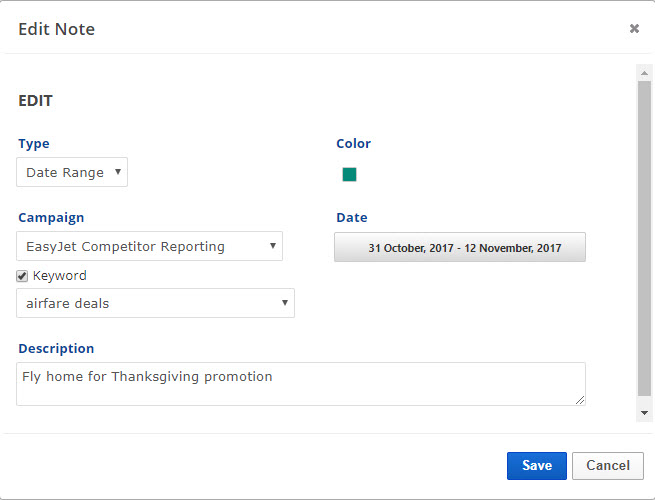
Task: Click the vertical scrollbar thumb
Action: point(645,240)
